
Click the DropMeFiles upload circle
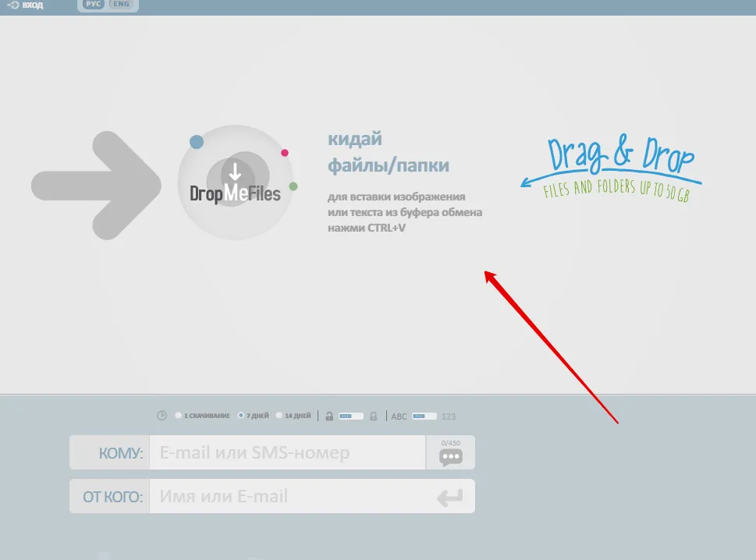coord(236,183)
